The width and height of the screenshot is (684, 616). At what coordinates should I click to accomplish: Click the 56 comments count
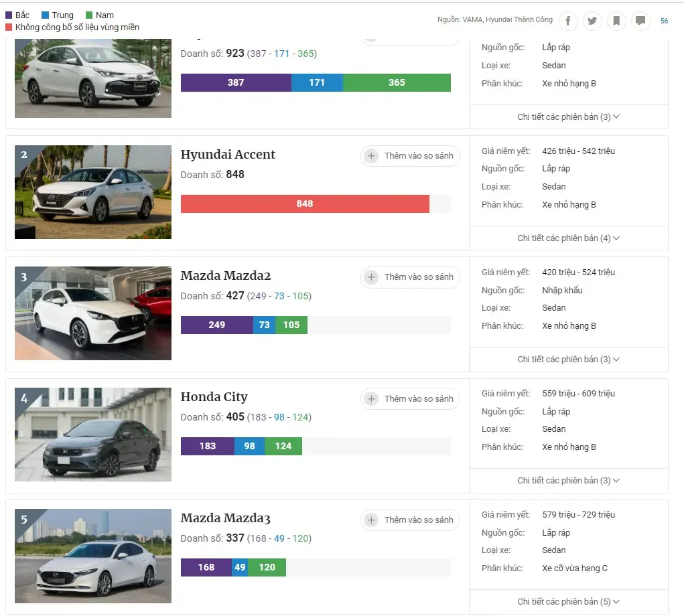click(x=664, y=21)
